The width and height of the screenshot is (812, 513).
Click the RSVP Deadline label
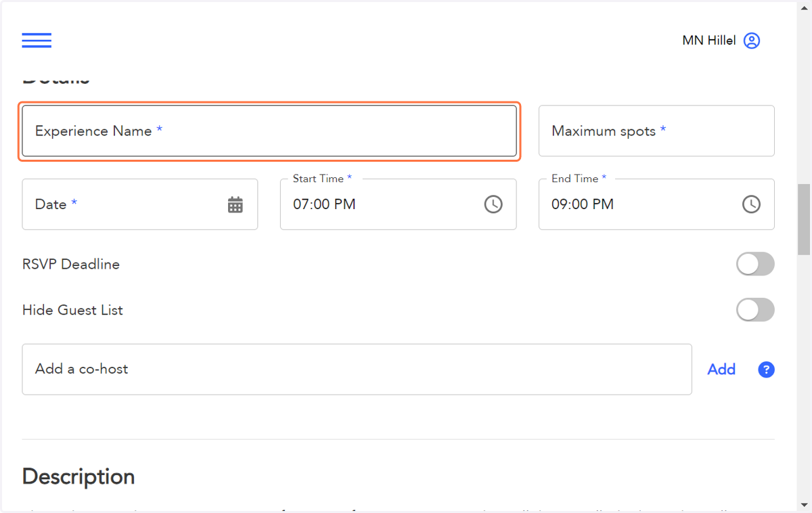coord(71,265)
